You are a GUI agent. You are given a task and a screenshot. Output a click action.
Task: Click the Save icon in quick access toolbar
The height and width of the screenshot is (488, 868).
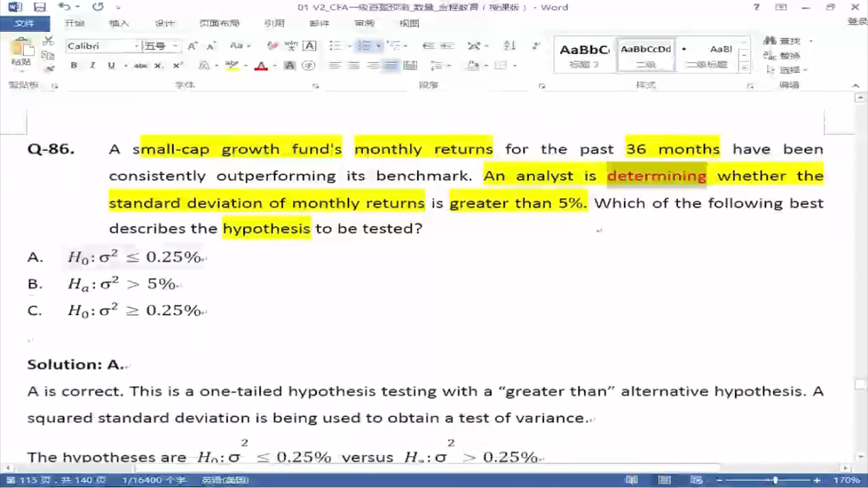coord(40,7)
